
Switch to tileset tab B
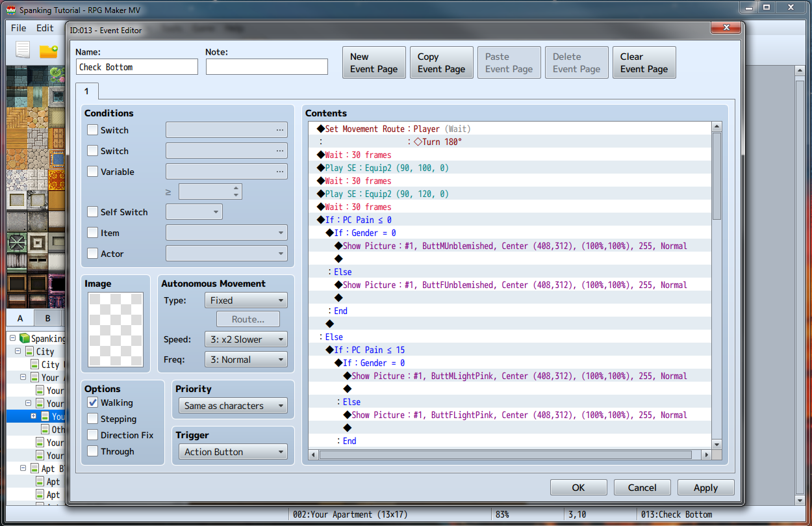[47, 318]
